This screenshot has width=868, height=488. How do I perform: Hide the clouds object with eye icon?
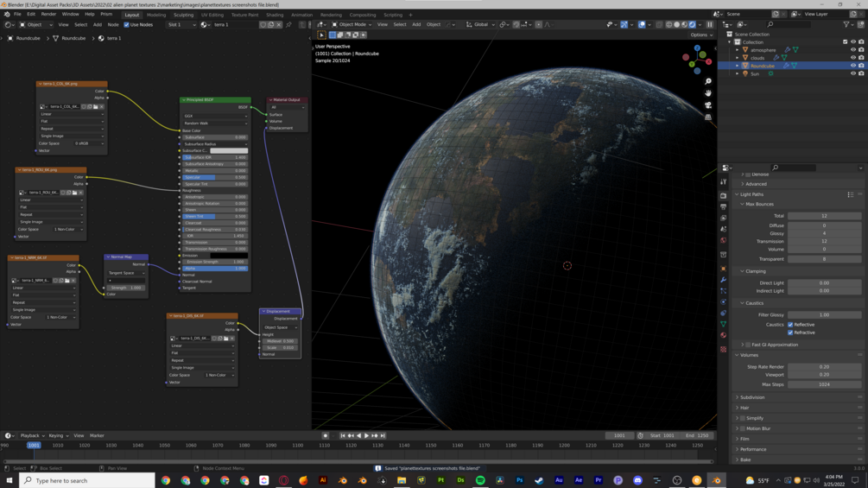(x=853, y=58)
